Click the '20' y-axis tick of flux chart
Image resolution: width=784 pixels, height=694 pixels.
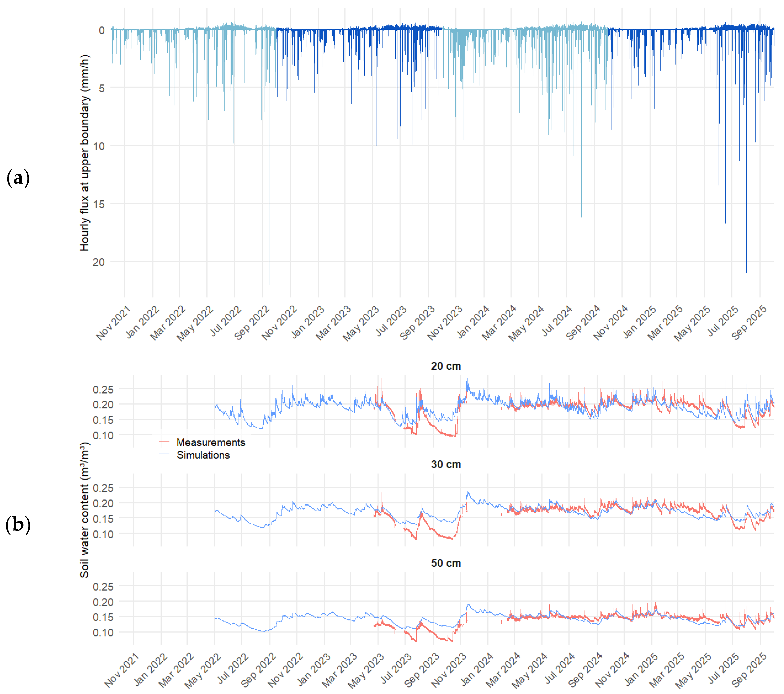tap(99, 262)
